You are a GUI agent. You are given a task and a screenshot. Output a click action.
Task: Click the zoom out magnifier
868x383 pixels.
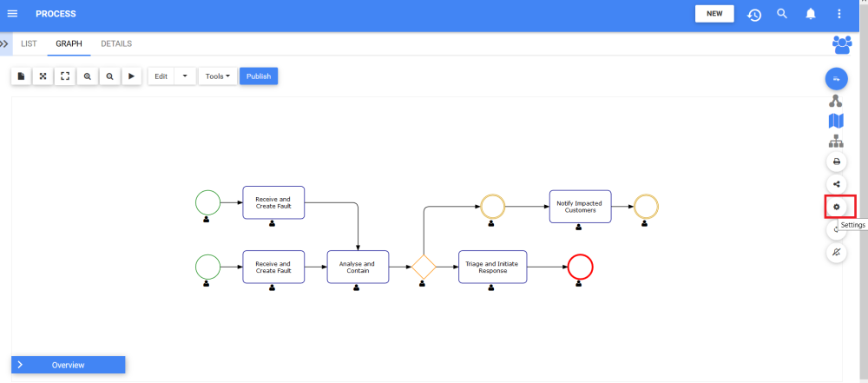109,76
